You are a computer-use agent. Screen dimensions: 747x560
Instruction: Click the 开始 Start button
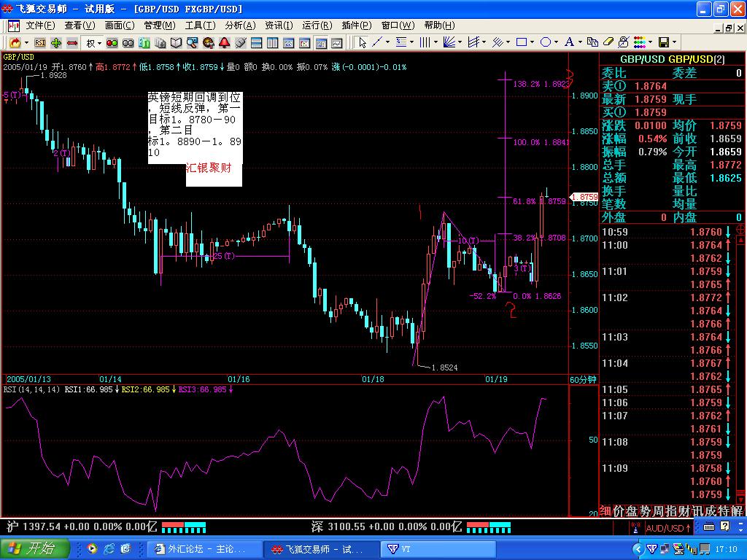pyautogui.click(x=34, y=548)
